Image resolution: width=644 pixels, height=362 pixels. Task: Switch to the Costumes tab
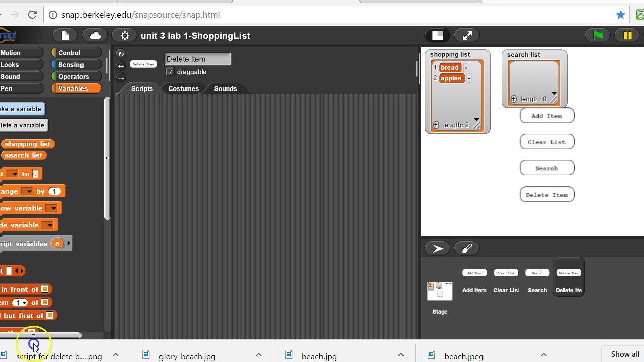pos(183,88)
